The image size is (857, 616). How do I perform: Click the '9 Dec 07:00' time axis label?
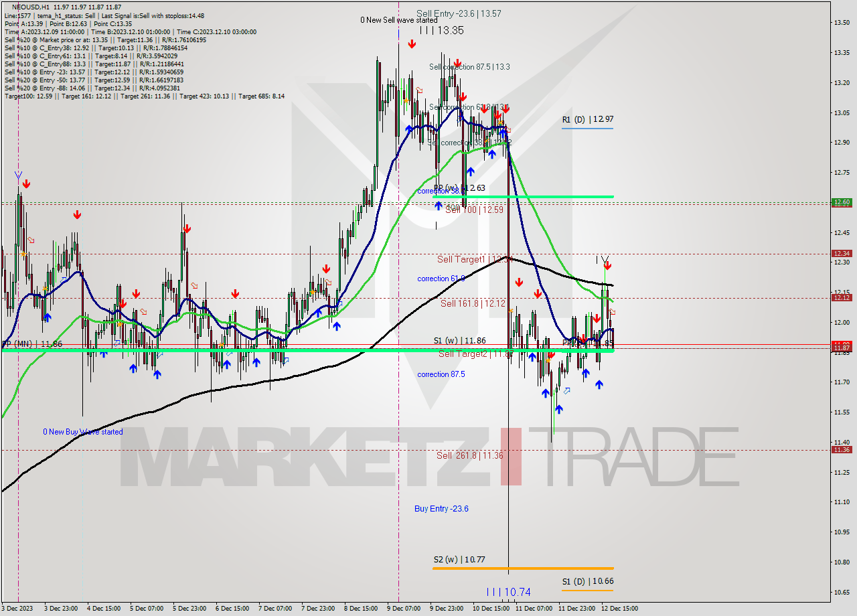pos(404,609)
